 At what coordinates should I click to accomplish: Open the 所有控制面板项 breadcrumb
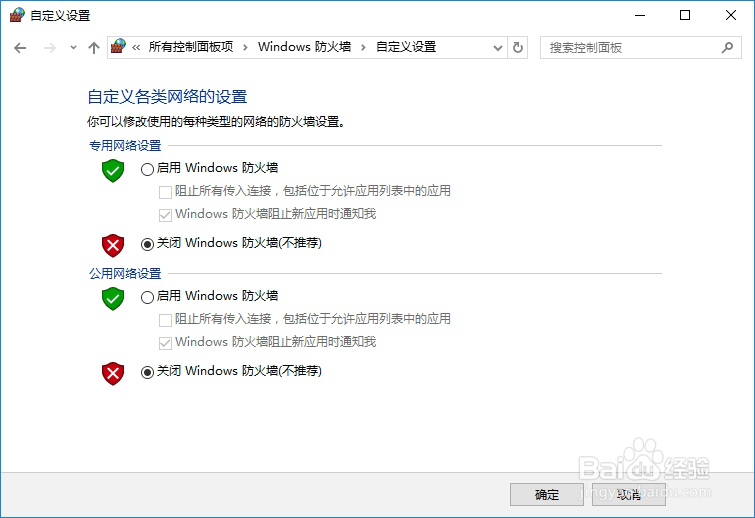click(191, 47)
